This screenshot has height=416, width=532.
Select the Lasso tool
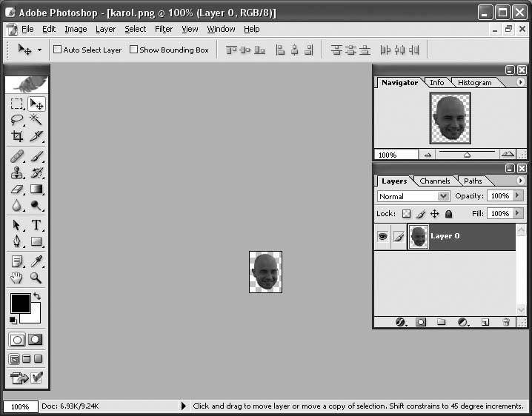click(16, 120)
